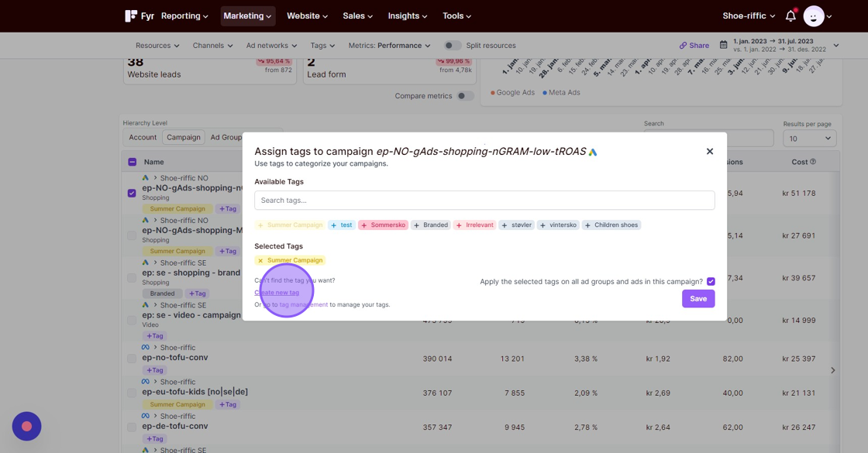Viewport: 868px width, 453px height.
Task: Open the Channels filter dropdown
Action: pos(212,46)
